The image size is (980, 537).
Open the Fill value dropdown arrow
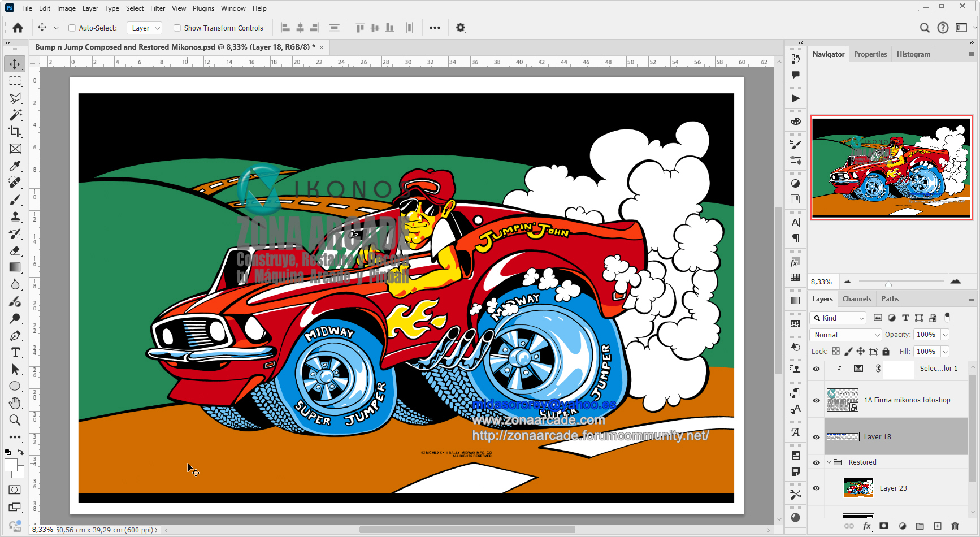pyautogui.click(x=945, y=352)
